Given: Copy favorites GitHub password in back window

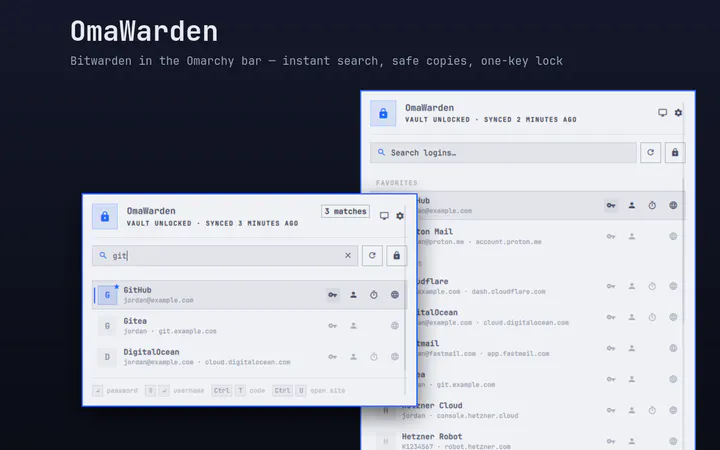Looking at the screenshot, I should [611, 206].
